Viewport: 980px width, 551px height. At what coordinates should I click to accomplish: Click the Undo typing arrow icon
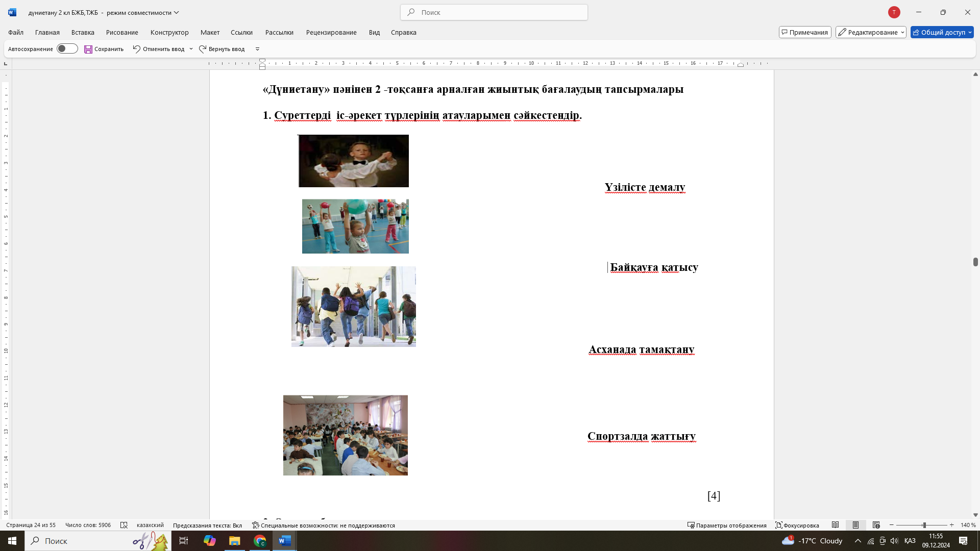click(136, 49)
